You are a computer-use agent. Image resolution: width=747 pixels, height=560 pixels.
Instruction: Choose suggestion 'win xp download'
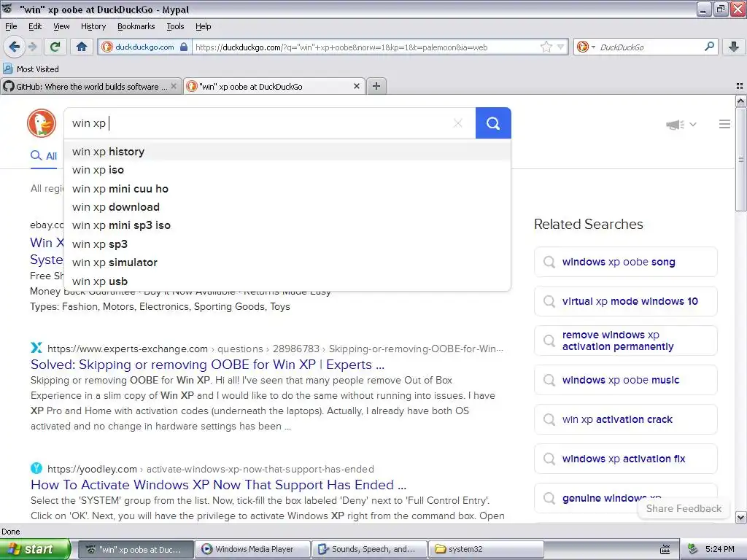coord(287,207)
